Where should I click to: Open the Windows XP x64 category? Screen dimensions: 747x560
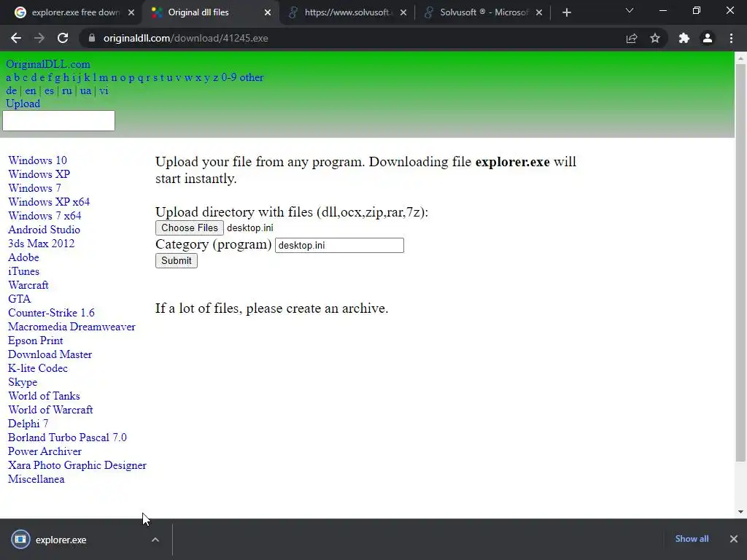49,201
